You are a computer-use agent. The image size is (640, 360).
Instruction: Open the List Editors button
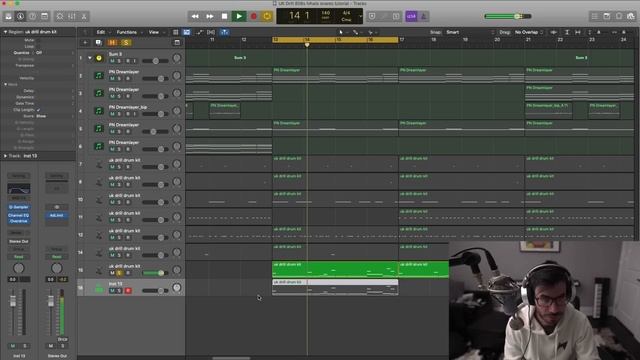click(594, 16)
